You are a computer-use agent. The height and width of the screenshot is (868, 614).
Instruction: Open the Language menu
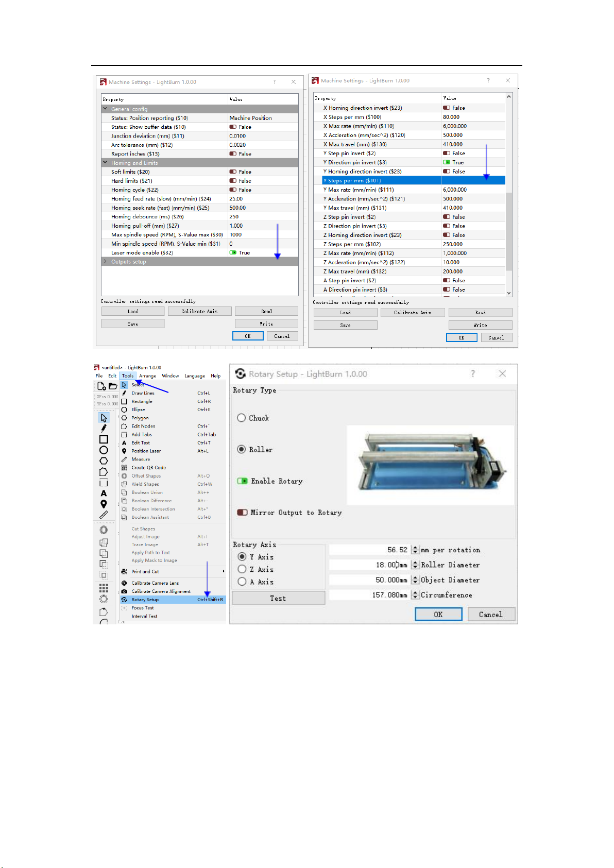tap(195, 376)
